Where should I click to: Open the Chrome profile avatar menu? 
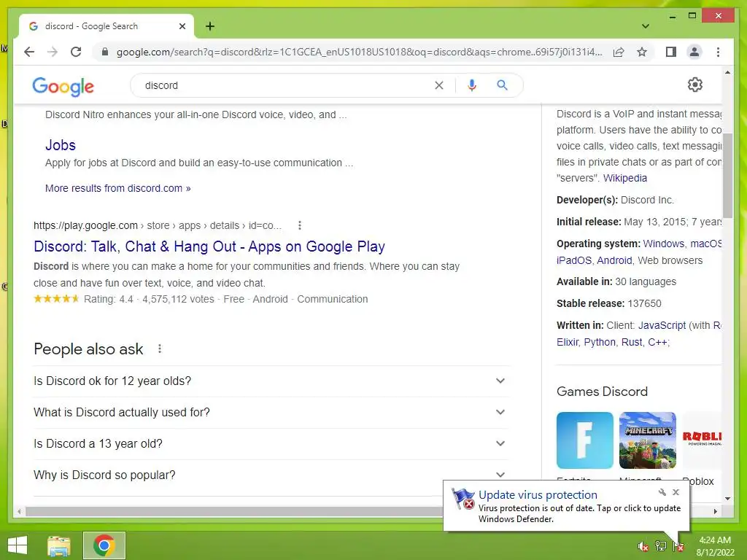694,52
